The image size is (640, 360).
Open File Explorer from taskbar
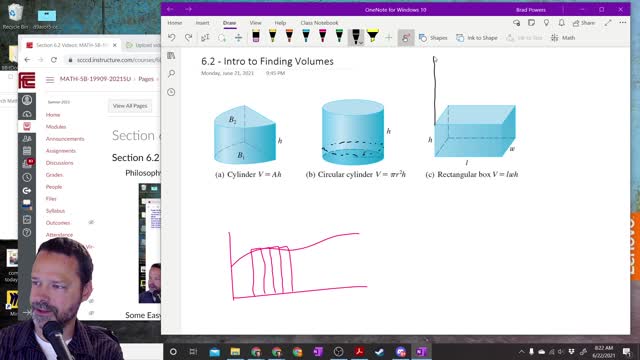click(x=235, y=351)
